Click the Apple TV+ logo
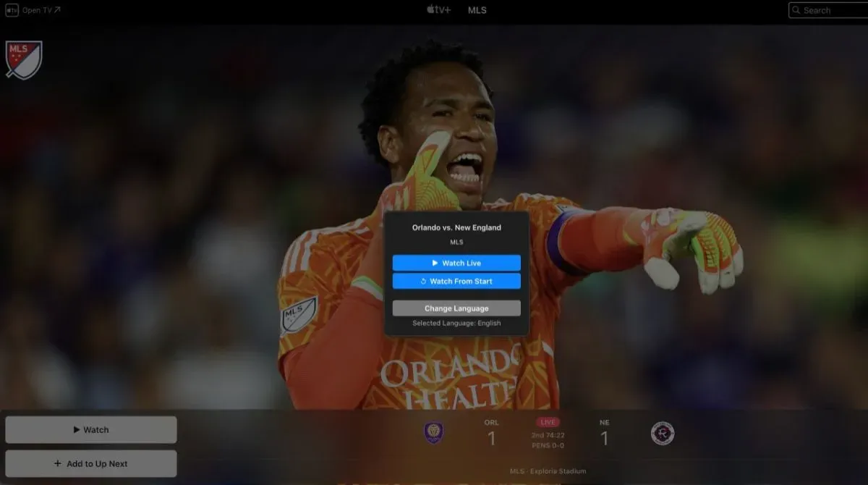Image resolution: width=868 pixels, height=485 pixels. coord(438,10)
